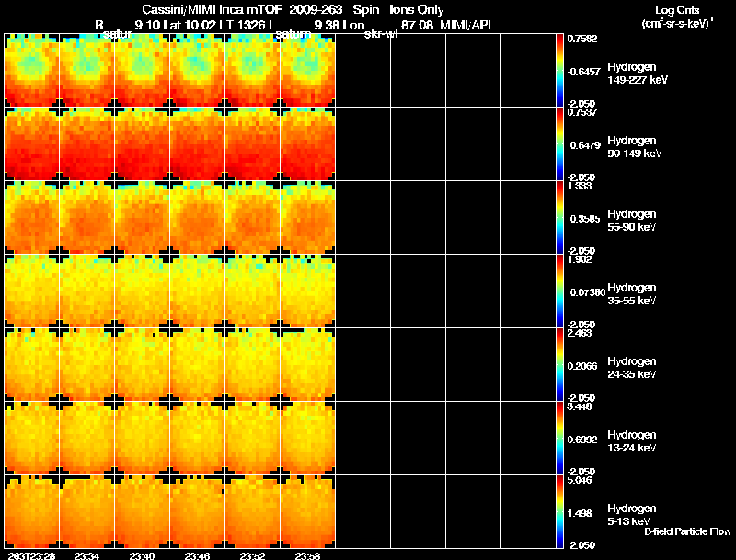The height and width of the screenshot is (560, 736).
Task: Click the 'Hydrogen 24-35 keV' label
Action: point(632,368)
